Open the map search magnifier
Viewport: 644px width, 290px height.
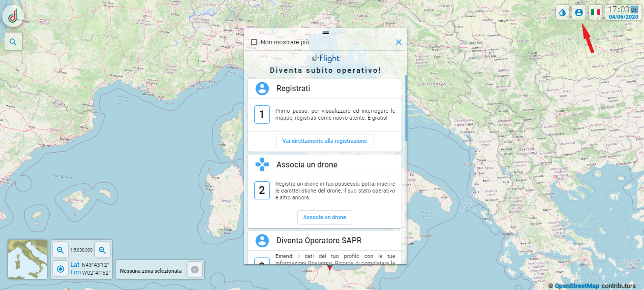click(13, 42)
